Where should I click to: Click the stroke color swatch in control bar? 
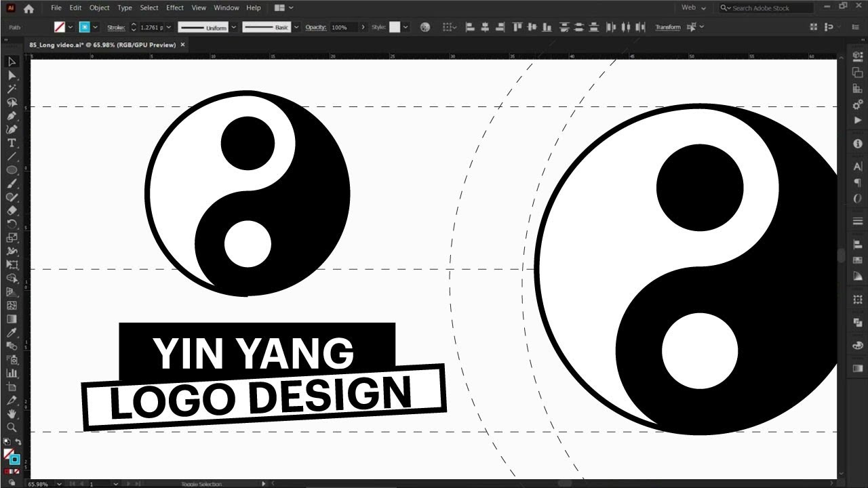point(85,27)
